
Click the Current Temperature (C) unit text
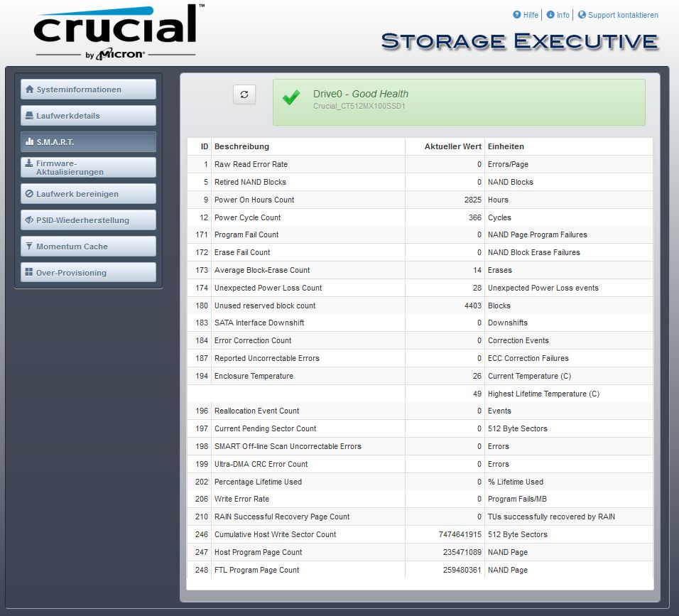[x=529, y=376]
